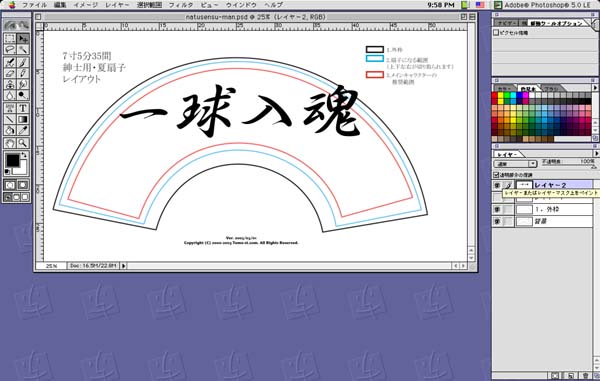The height and width of the screenshot is (381, 600).
Task: Click the foreground black color swatch
Action: pos(12,160)
